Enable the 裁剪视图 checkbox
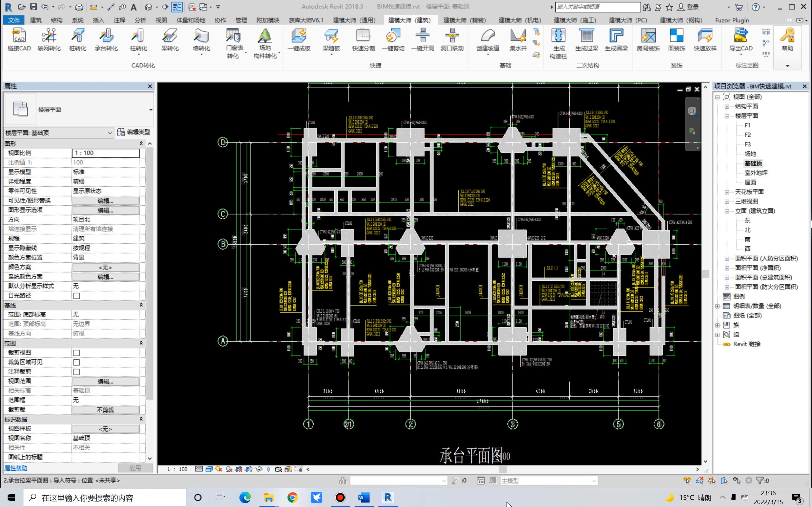This screenshot has width=812, height=507. 76,352
